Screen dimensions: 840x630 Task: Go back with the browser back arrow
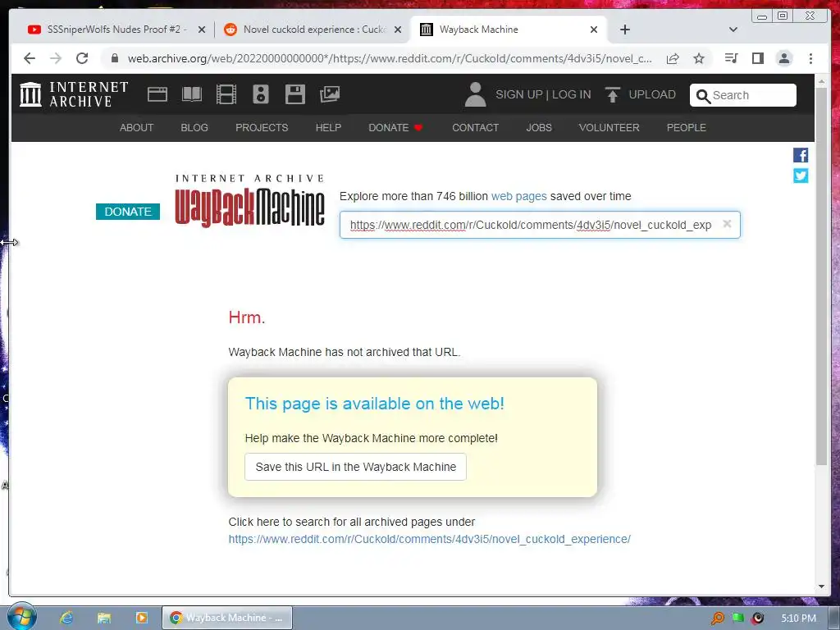(30, 58)
